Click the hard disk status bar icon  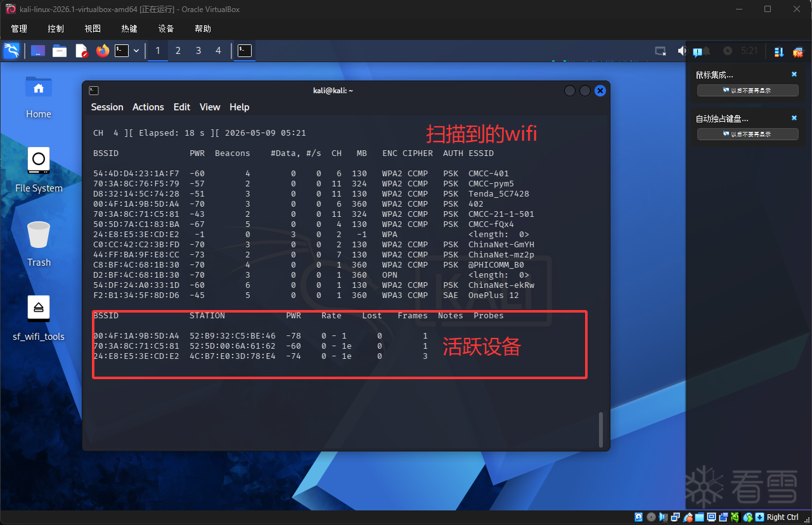pyautogui.click(x=639, y=517)
